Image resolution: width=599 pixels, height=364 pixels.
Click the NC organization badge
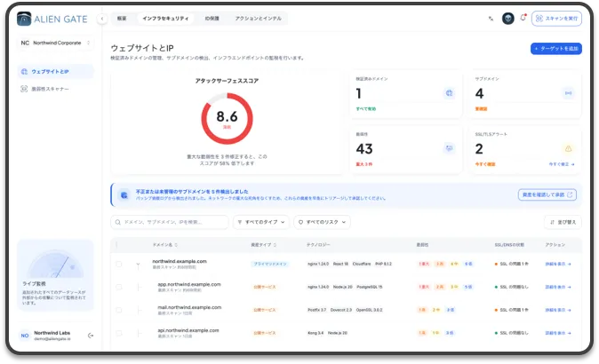pos(25,43)
